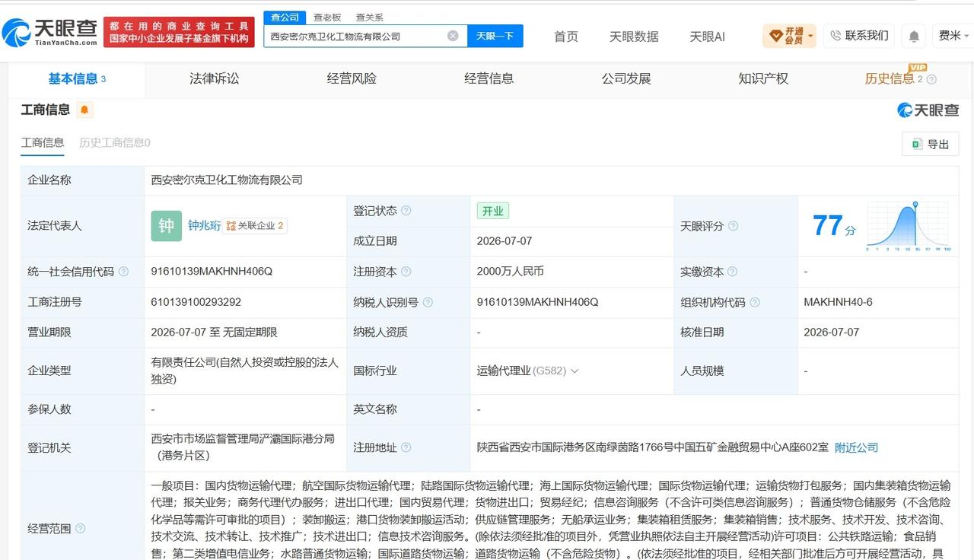Open the 知识产权 tab
Screen dimensions: 974x560
click(x=763, y=78)
